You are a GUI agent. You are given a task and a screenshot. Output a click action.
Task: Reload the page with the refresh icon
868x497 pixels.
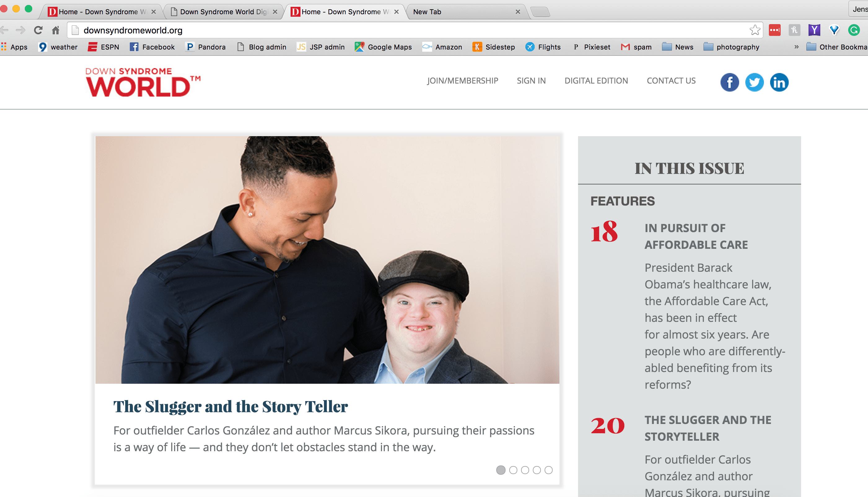pyautogui.click(x=38, y=30)
